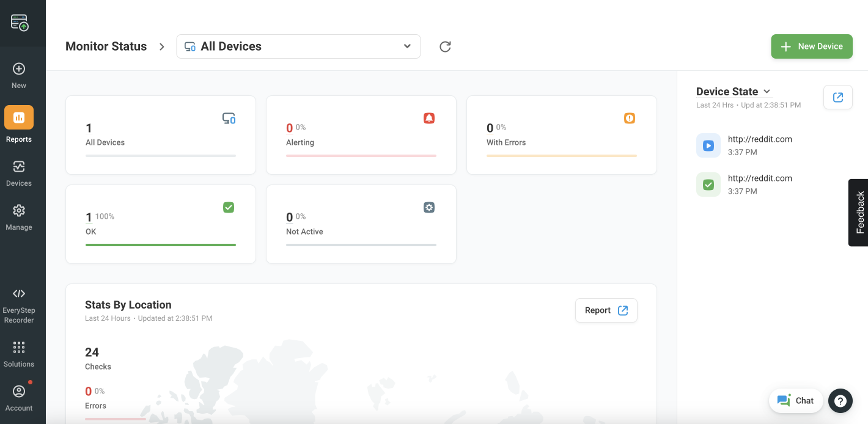The height and width of the screenshot is (424, 868).
Task: Refresh the monitor status data
Action: click(445, 46)
